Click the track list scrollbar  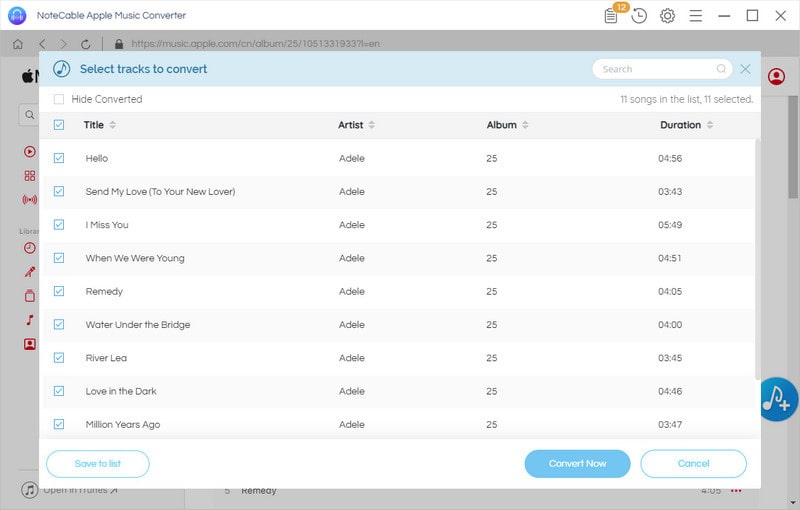757,259
